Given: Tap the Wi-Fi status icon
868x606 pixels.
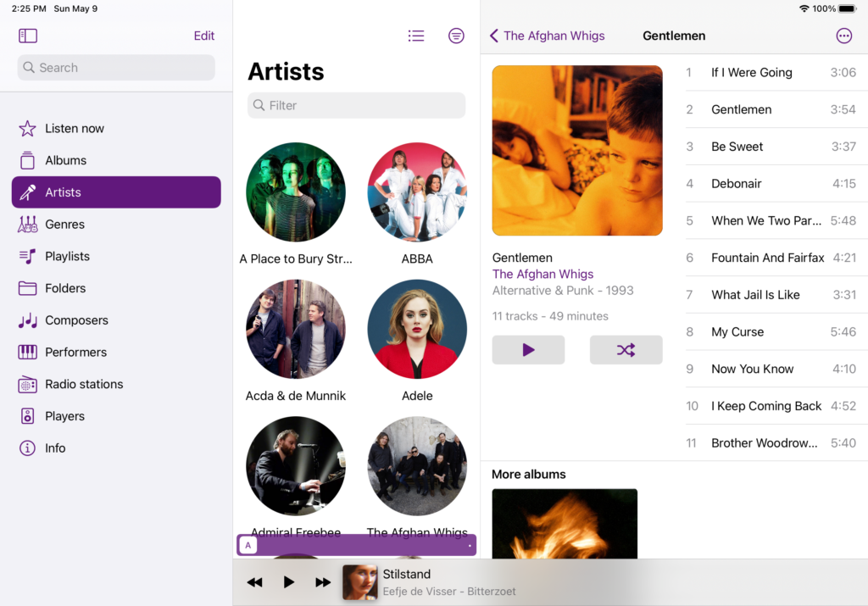Looking at the screenshot, I should tap(804, 8).
